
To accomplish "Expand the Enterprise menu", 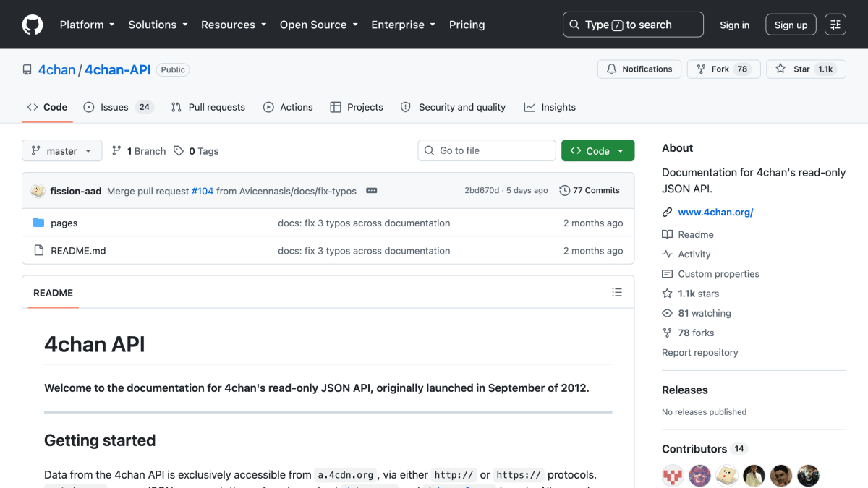I will (403, 25).
